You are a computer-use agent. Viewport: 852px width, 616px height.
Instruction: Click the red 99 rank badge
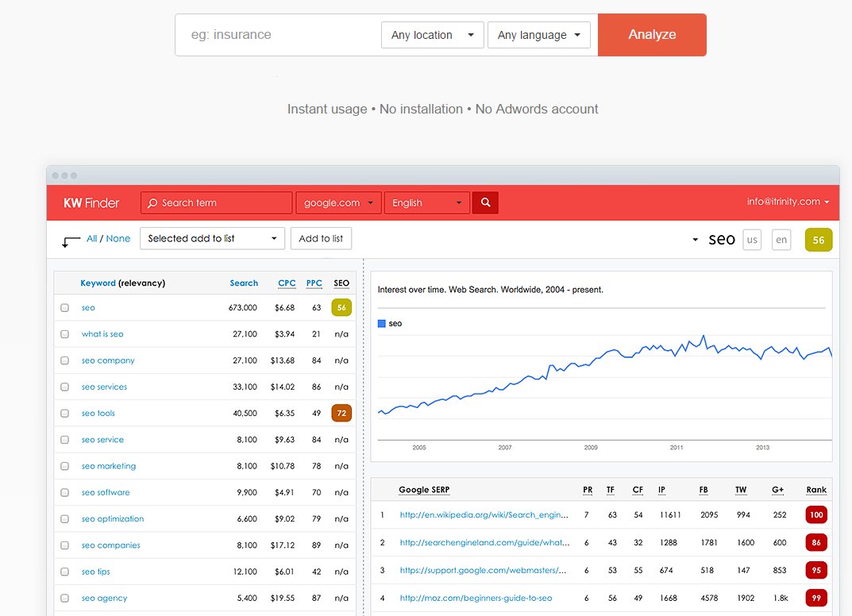coord(816,598)
